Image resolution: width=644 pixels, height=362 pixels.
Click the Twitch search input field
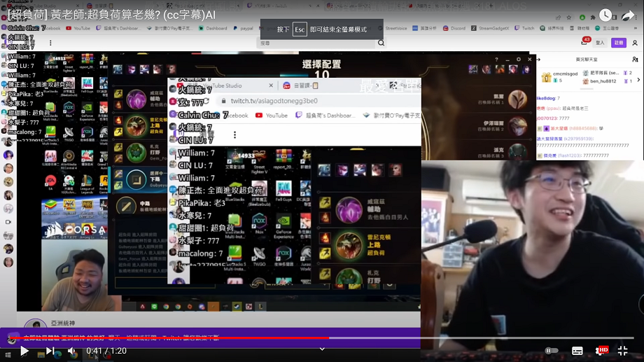point(317,43)
